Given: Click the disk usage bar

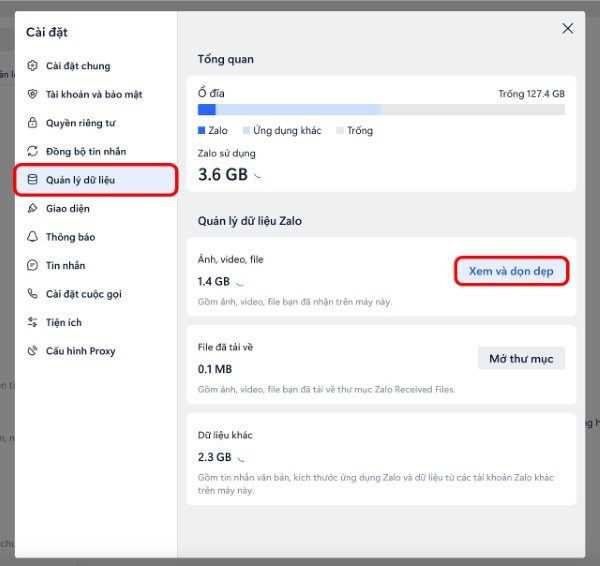Looking at the screenshot, I should pos(380,109).
